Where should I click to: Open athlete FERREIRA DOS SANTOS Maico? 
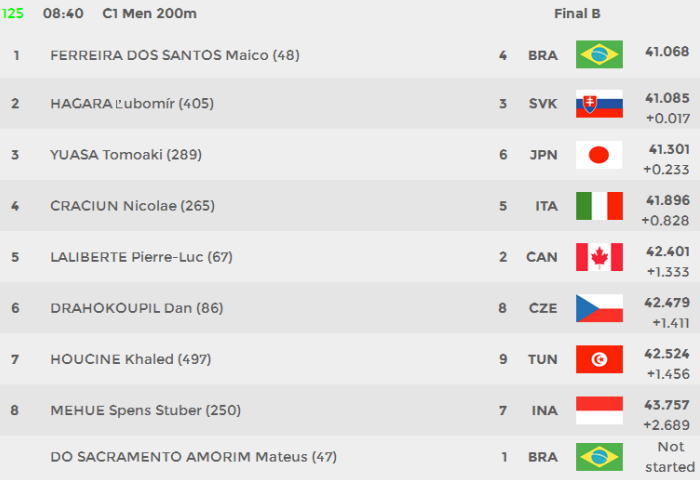[x=175, y=55]
